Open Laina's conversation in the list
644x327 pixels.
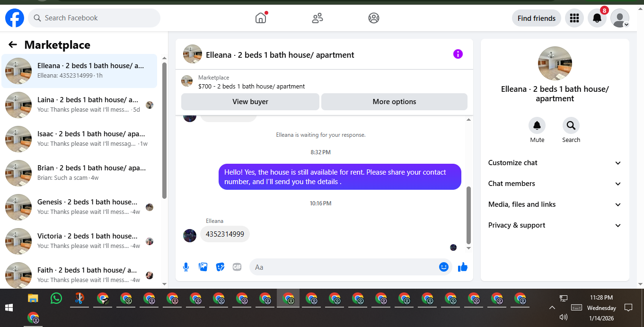[x=79, y=105]
